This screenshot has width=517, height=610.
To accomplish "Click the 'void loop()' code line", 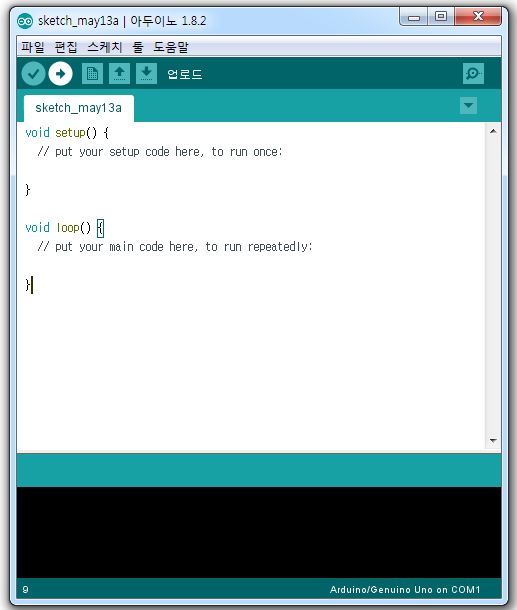I will point(64,228).
